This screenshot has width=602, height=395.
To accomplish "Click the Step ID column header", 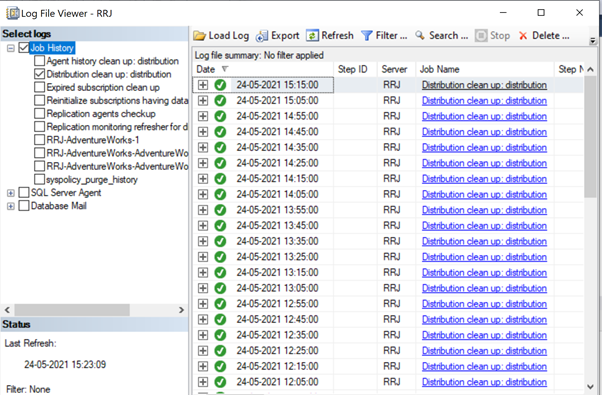I will pyautogui.click(x=355, y=69).
